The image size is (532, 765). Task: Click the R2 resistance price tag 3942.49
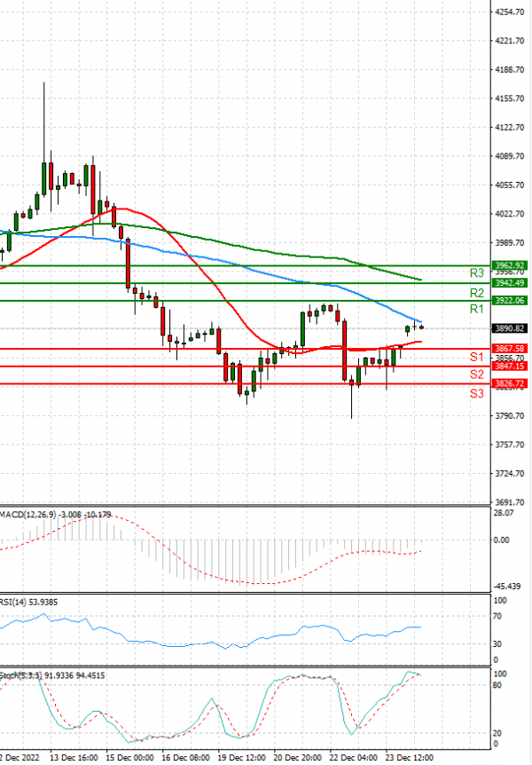pyautogui.click(x=509, y=283)
